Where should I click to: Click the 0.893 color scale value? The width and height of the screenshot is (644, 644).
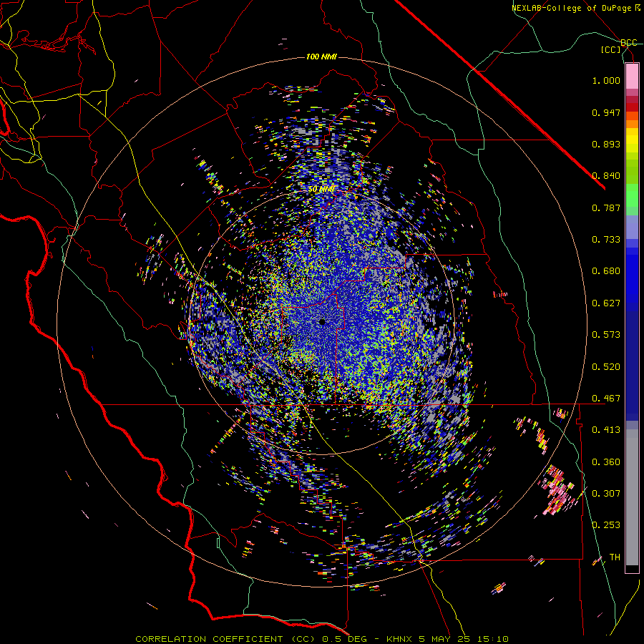click(606, 144)
